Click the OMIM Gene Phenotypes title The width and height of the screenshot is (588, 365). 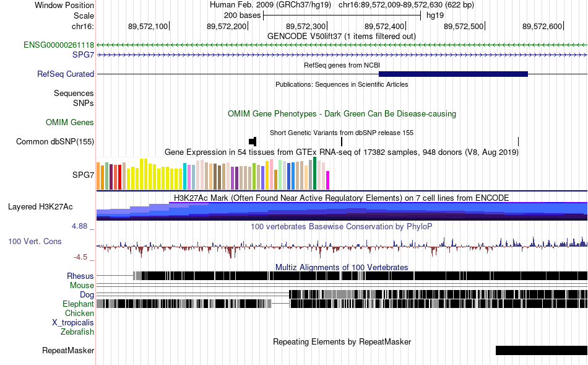click(342, 114)
